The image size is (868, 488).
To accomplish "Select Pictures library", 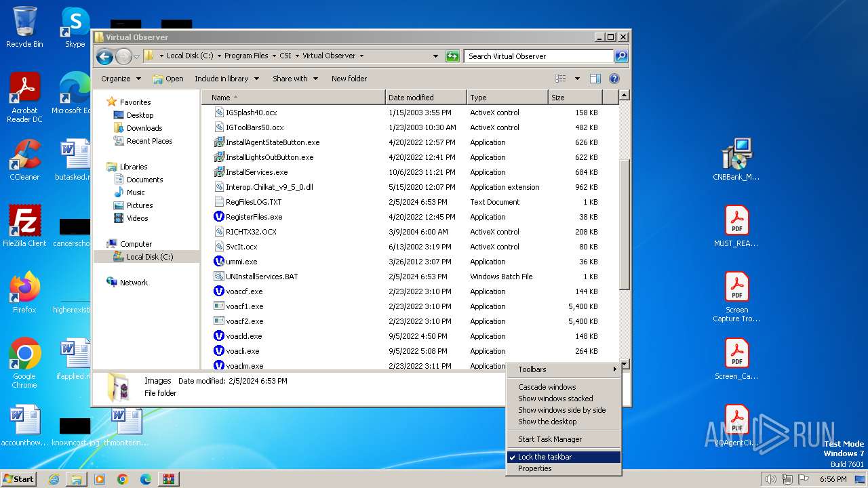I will 133,205.
